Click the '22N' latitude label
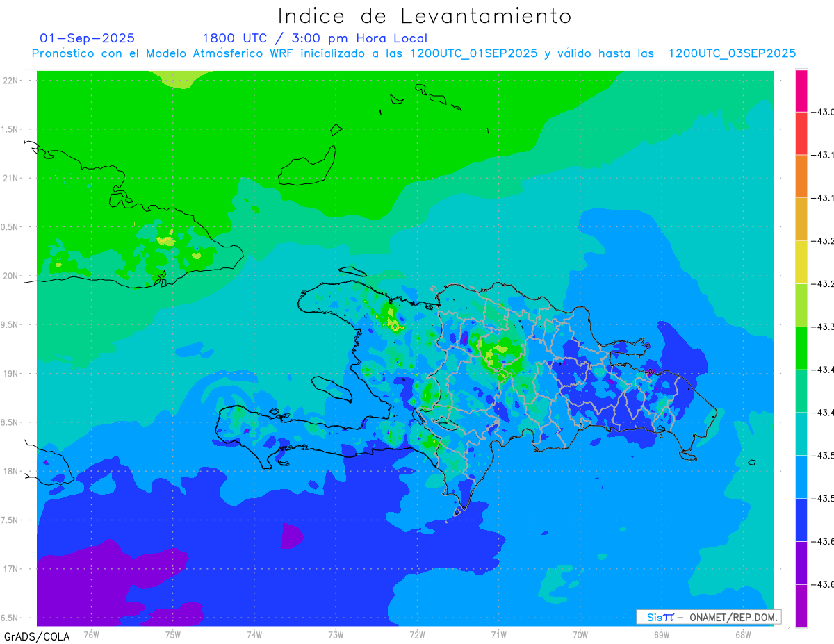 tap(10, 81)
